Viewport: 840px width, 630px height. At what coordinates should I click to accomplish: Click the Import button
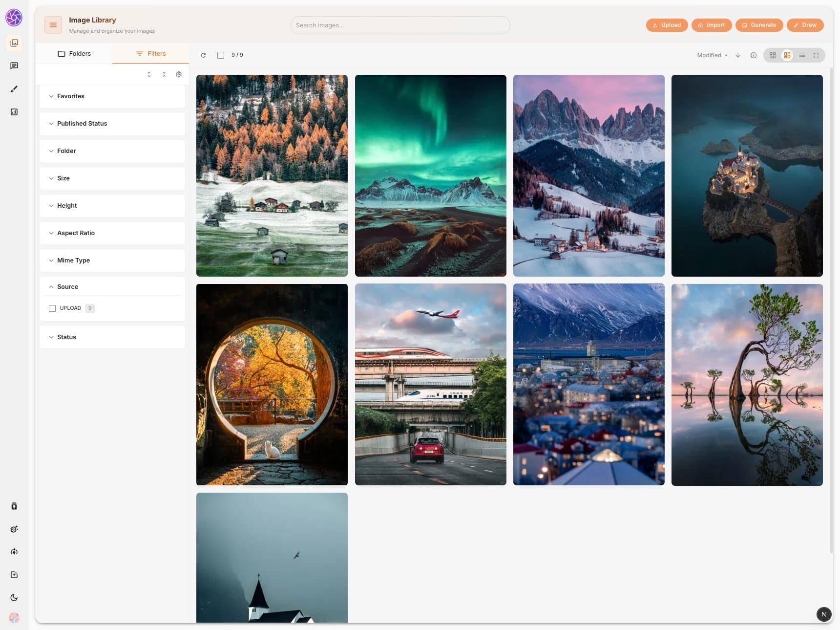[x=712, y=25]
